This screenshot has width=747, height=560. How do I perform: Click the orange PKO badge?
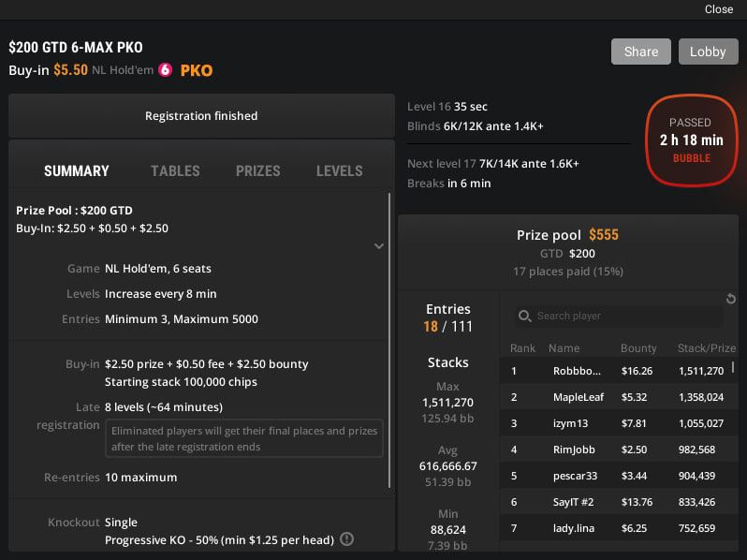[197, 70]
